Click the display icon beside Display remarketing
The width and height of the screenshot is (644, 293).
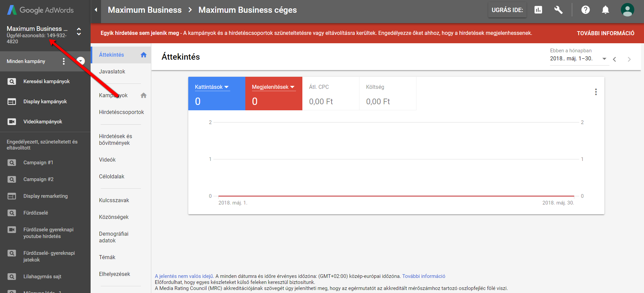(12, 196)
